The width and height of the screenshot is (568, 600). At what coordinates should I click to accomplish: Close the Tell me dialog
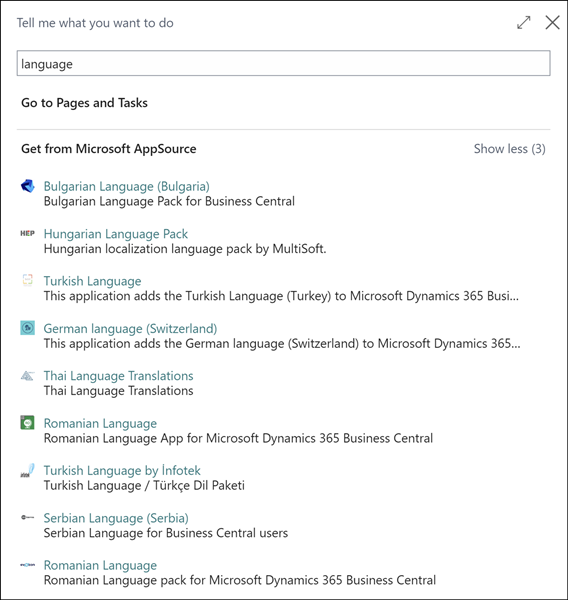552,23
